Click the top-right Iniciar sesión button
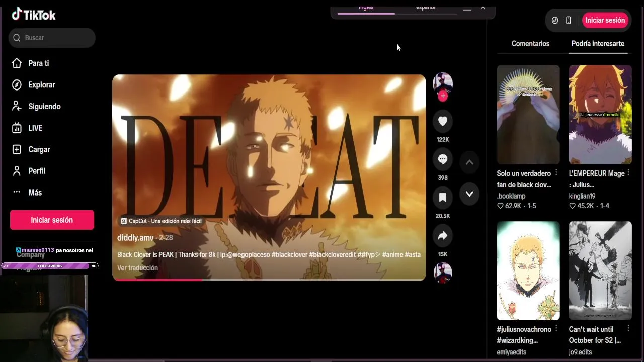The image size is (644, 362). point(605,20)
